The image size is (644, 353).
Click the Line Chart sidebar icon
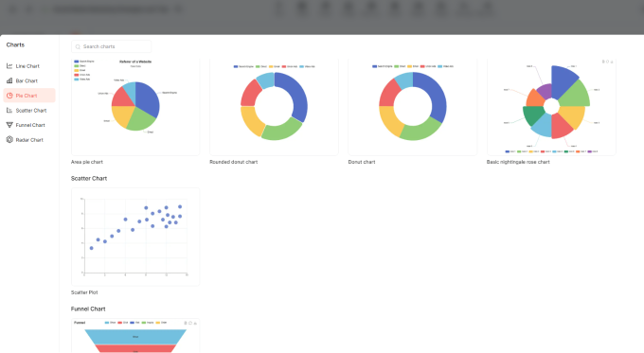coord(9,66)
